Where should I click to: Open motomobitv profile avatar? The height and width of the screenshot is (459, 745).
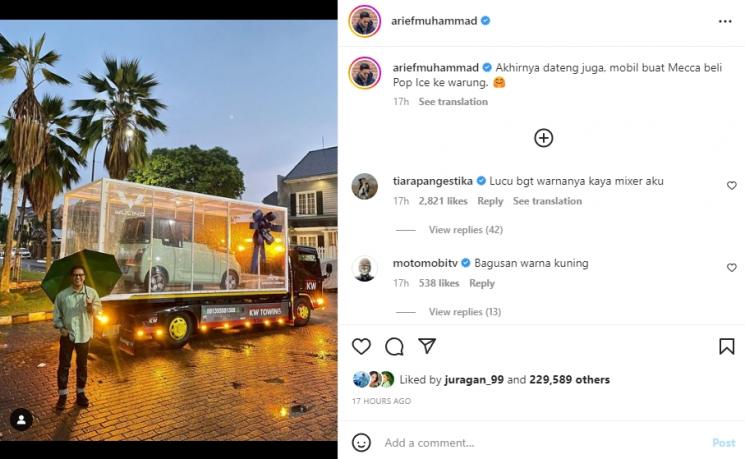pyautogui.click(x=365, y=268)
